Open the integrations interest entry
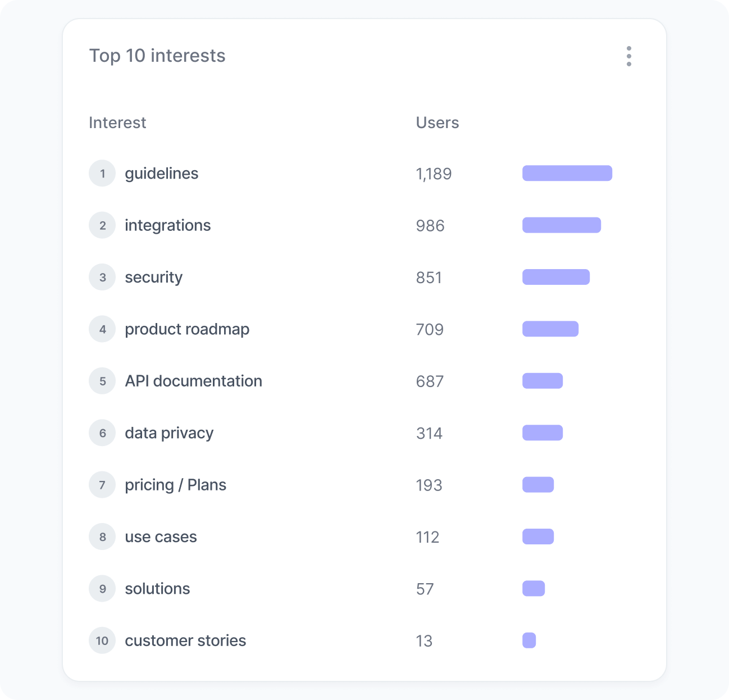Screen dimensions: 729x700 (168, 225)
